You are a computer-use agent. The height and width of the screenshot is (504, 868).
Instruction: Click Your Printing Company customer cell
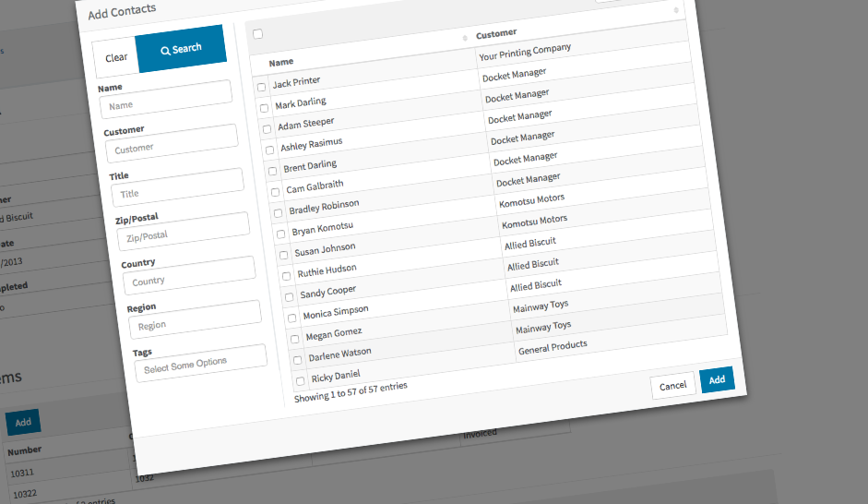tap(525, 52)
